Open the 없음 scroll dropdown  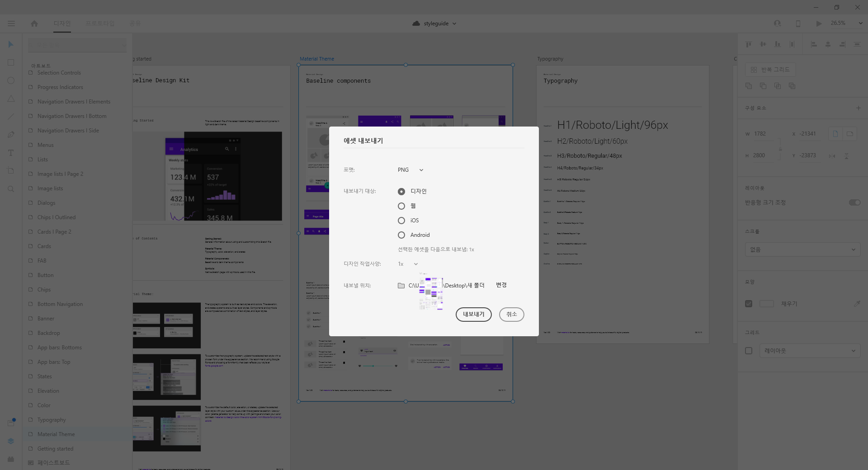coord(802,249)
